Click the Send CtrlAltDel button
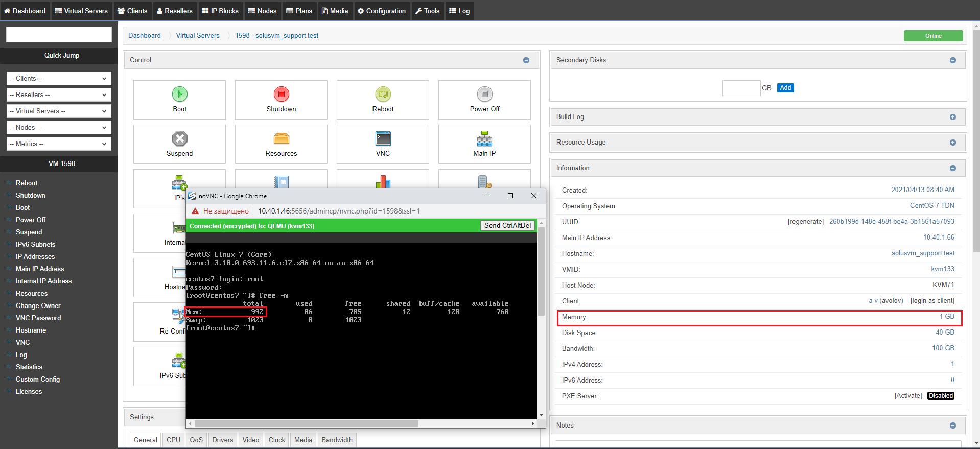 pyautogui.click(x=507, y=226)
